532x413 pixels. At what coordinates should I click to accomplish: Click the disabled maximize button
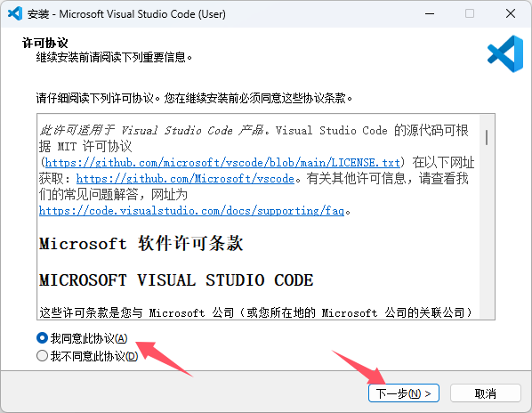[470, 13]
